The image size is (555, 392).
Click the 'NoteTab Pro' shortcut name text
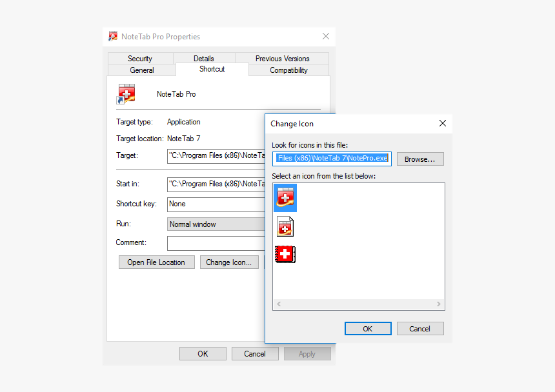[176, 94]
